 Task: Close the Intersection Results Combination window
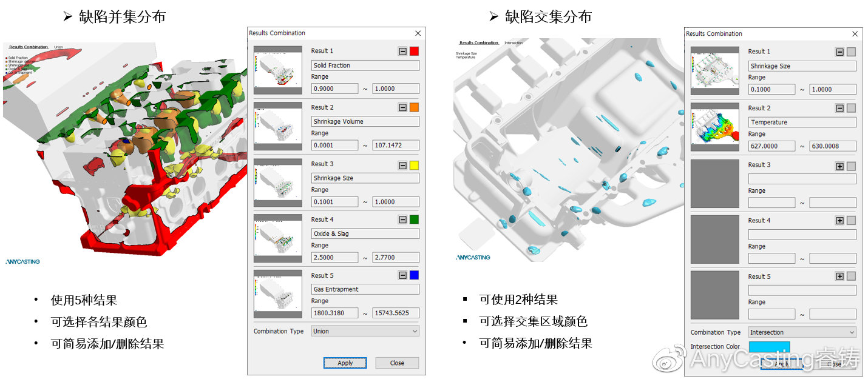click(855, 34)
